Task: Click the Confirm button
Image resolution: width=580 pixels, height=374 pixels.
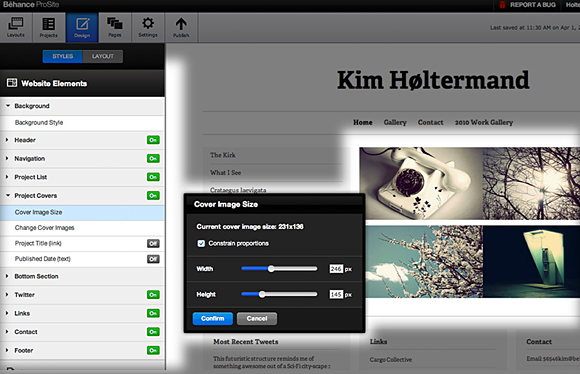Action: click(213, 319)
